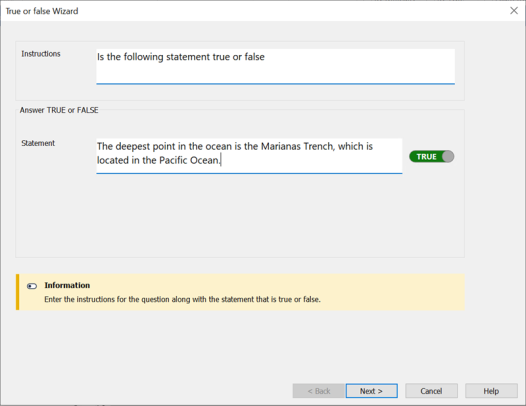Close the True or false Wizard dialog
Screen dimensions: 526x406
[514, 11]
